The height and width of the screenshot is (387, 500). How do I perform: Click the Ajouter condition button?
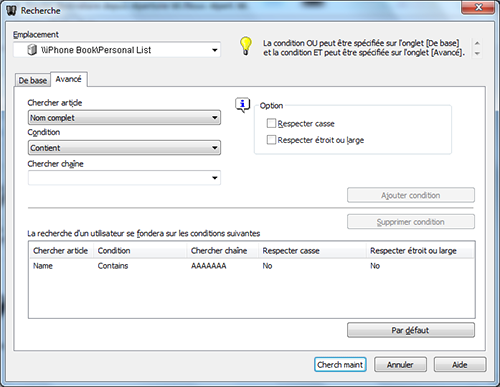pyautogui.click(x=411, y=195)
